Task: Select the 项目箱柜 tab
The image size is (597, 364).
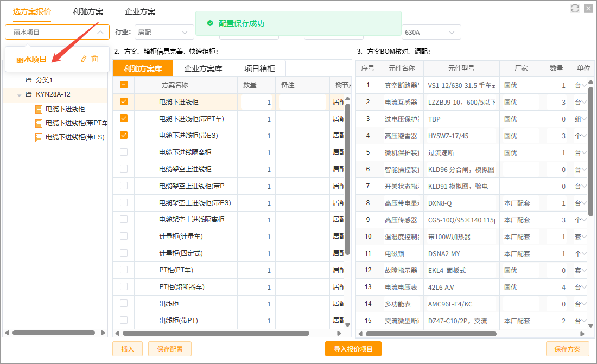Action: coord(259,68)
